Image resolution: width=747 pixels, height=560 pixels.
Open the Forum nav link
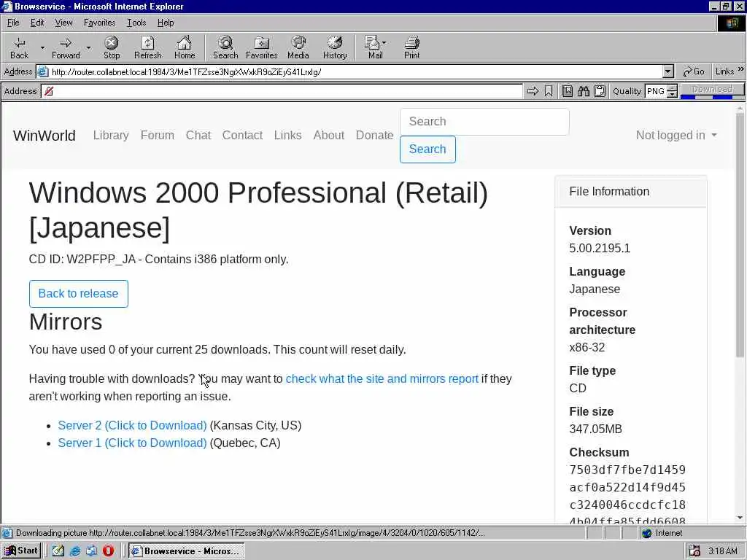[158, 135]
